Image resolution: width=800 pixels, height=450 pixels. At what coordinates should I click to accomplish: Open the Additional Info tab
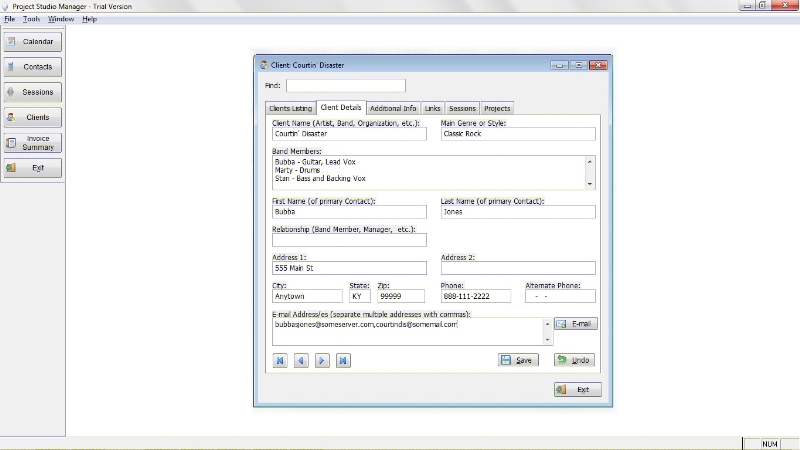[393, 108]
